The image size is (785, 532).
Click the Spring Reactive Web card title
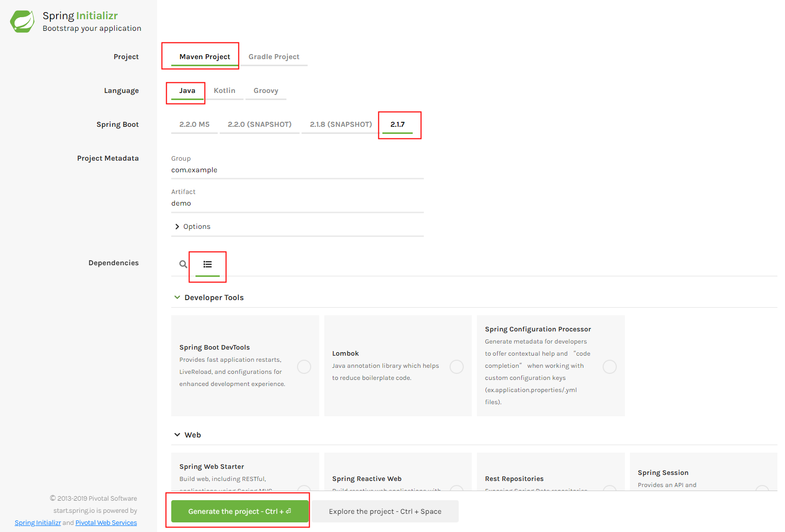point(367,479)
